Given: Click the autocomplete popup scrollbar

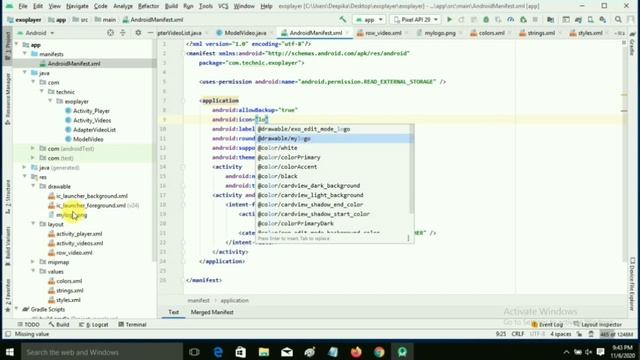Looking at the screenshot, I should pos(411,169).
